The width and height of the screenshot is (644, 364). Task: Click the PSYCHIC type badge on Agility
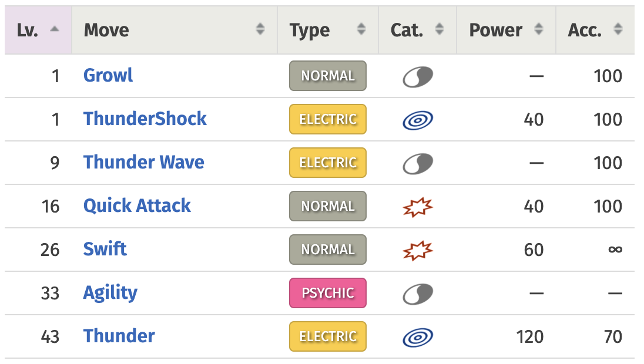tap(327, 293)
